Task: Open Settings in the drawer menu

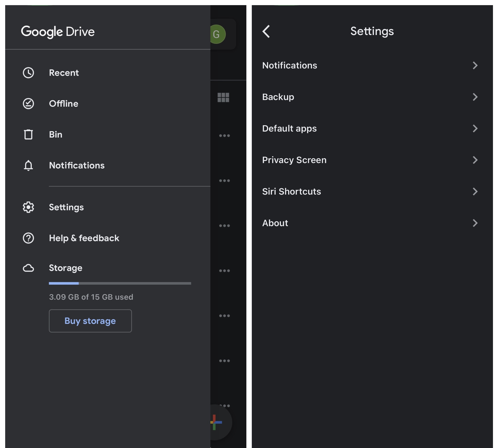Action: pyautogui.click(x=108, y=207)
